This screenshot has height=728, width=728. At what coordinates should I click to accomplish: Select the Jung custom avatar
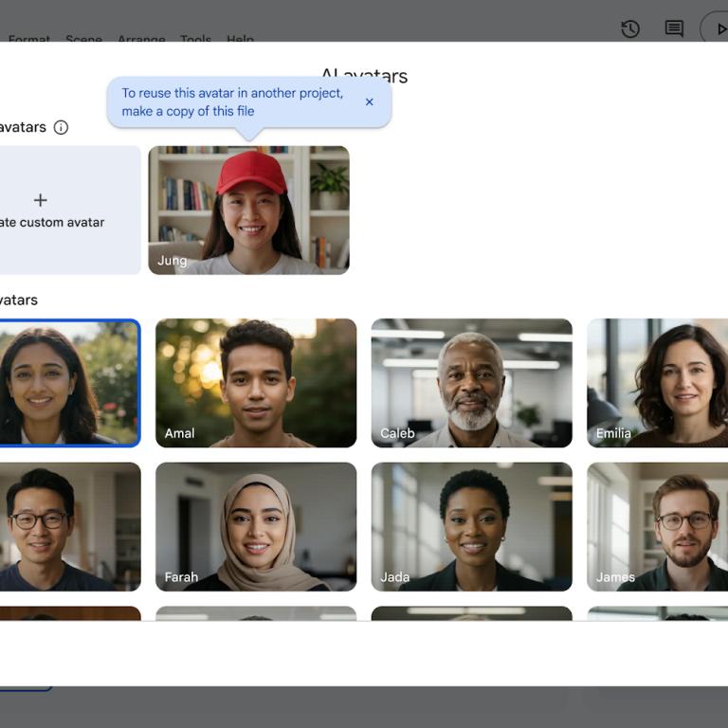click(x=248, y=210)
